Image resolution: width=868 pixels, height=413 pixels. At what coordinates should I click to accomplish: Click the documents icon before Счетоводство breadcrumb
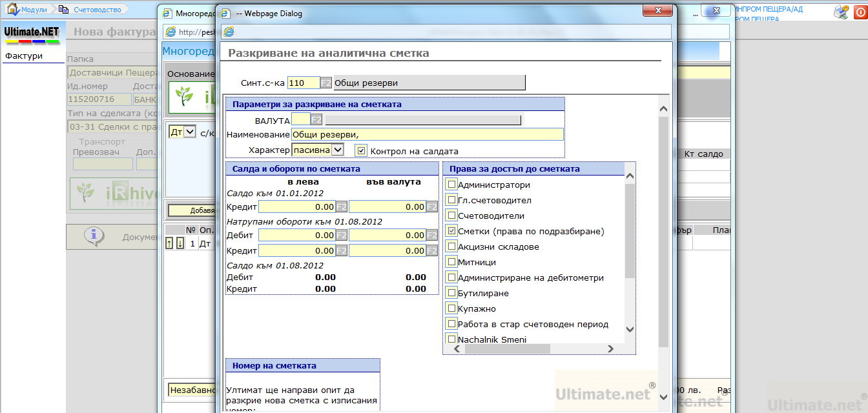point(63,10)
